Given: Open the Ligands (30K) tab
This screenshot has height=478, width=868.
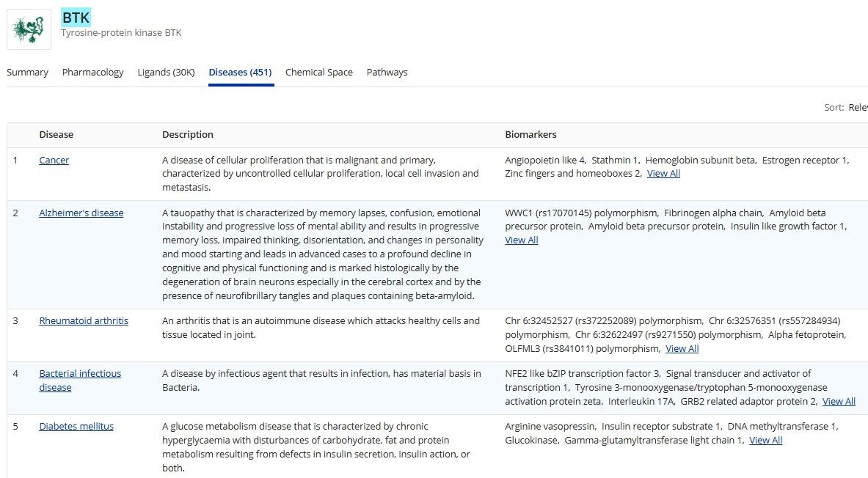Looking at the screenshot, I should pyautogui.click(x=166, y=73).
